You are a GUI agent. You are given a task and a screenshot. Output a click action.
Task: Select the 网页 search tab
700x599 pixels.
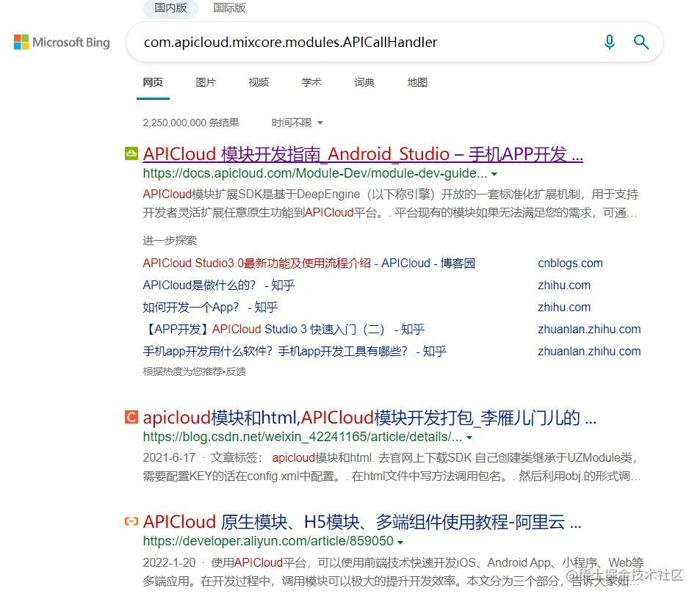(153, 82)
